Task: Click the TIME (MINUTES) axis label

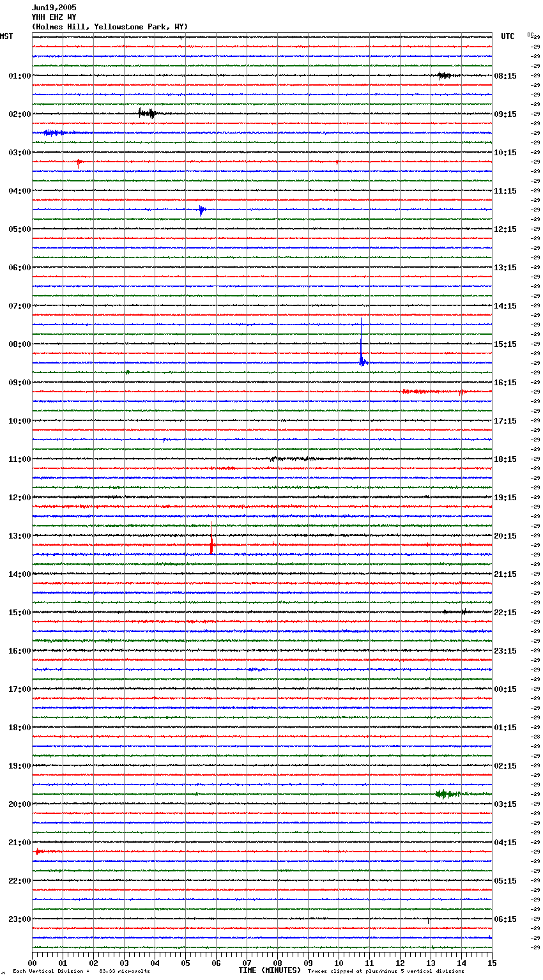Action: pyautogui.click(x=270, y=970)
